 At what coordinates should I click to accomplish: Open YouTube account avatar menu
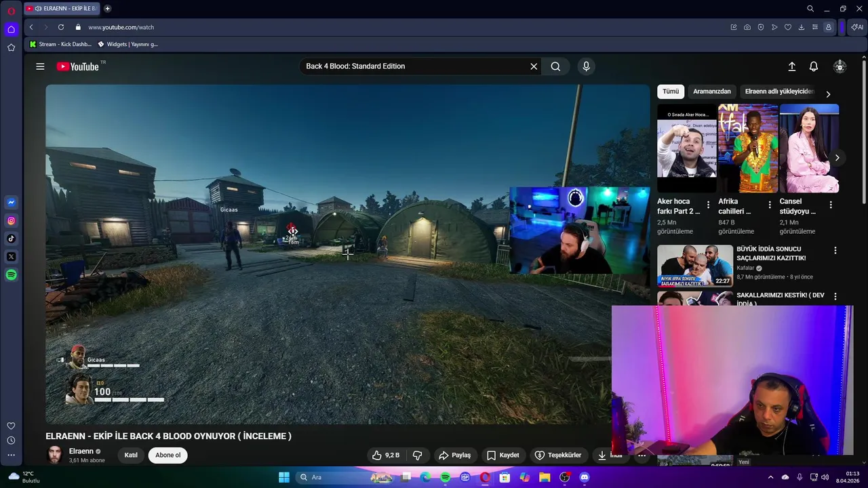[840, 66]
